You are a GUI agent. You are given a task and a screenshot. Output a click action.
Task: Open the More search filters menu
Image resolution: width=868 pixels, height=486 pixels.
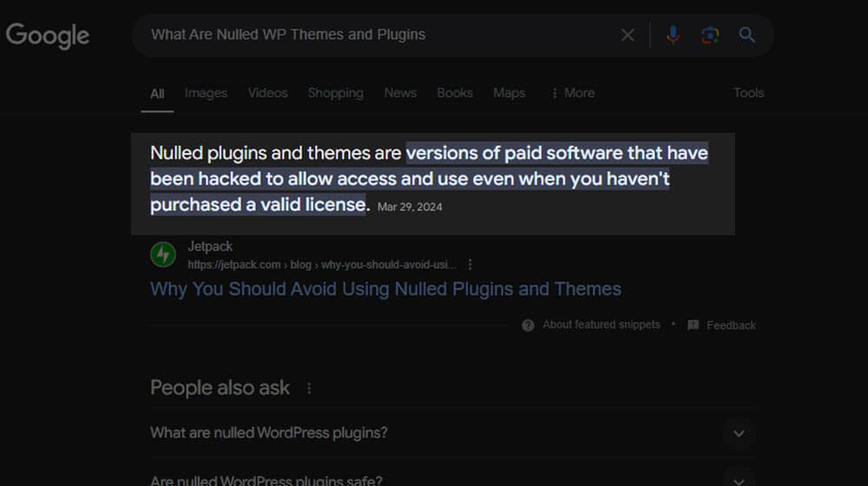click(573, 93)
